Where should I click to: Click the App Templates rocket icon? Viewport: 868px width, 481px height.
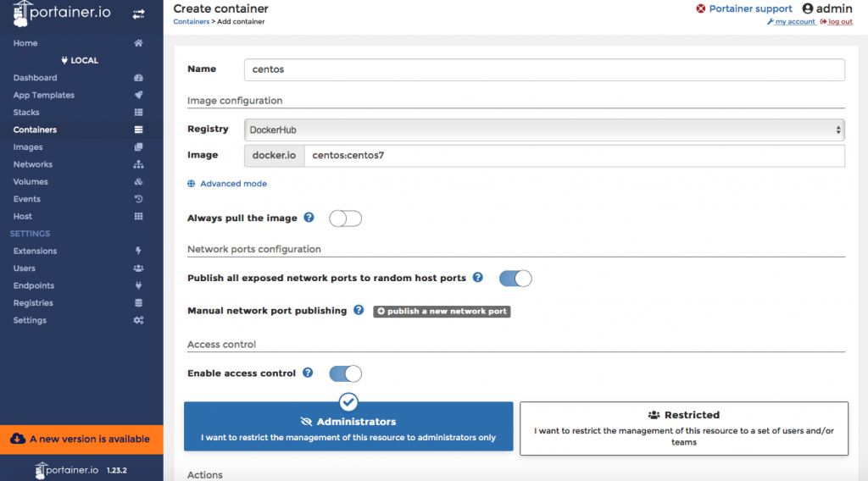coord(138,96)
